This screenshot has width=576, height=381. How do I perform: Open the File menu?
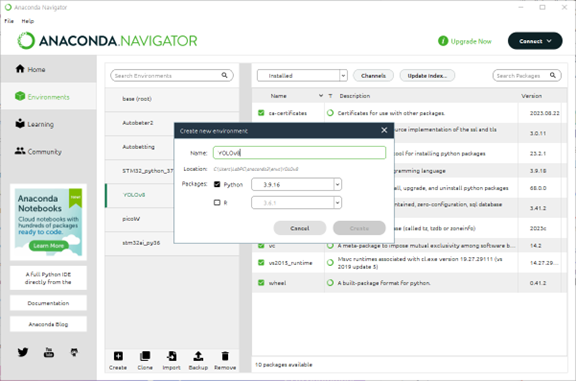click(x=9, y=21)
